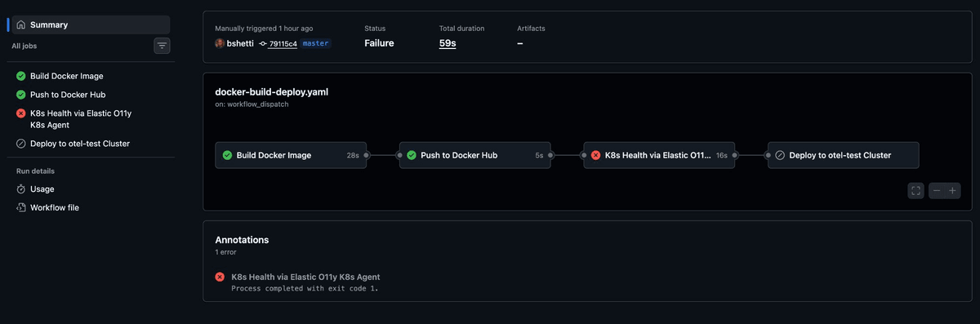Click 'Process completed with exit code 1.' text
The width and height of the screenshot is (980, 324).
pos(305,288)
